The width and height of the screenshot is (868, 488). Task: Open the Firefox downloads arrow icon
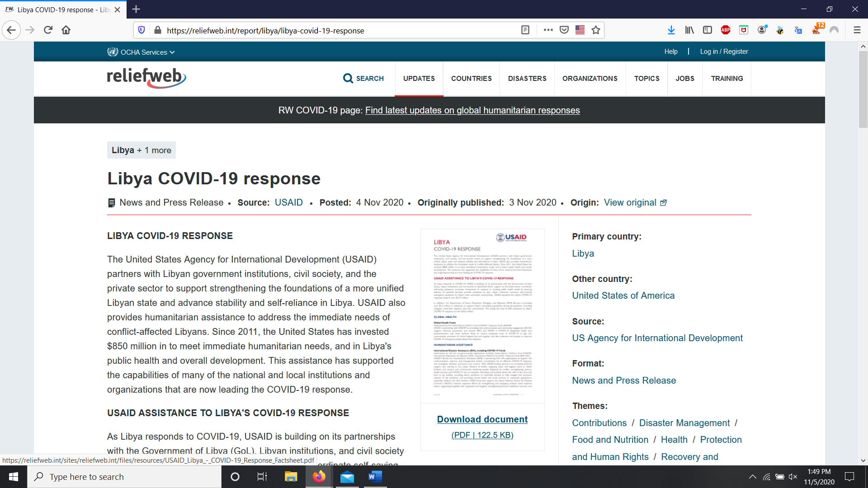pos(671,30)
